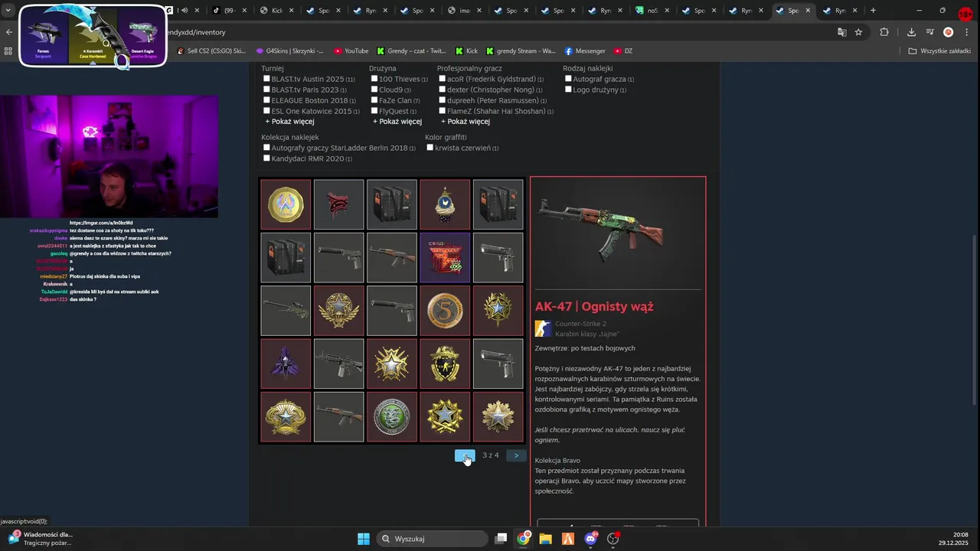
Task: Enable the dupreeh (Peter Rasmussen) filter
Action: click(x=443, y=100)
